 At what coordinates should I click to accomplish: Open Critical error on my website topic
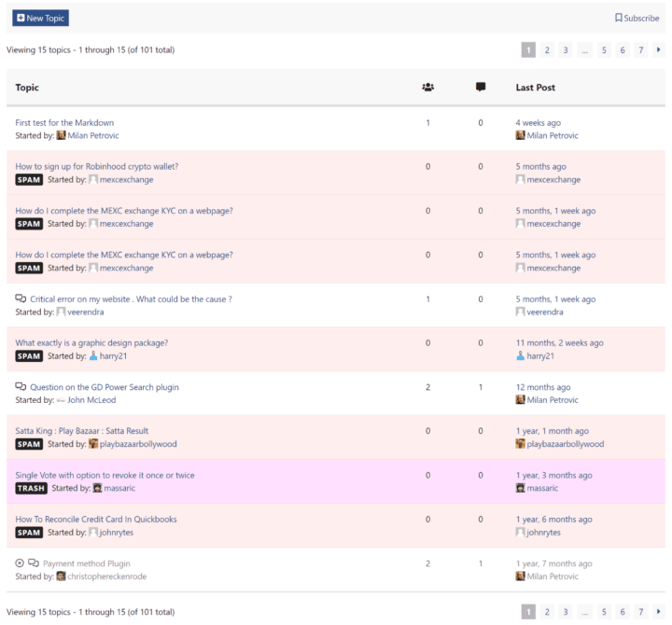click(132, 299)
